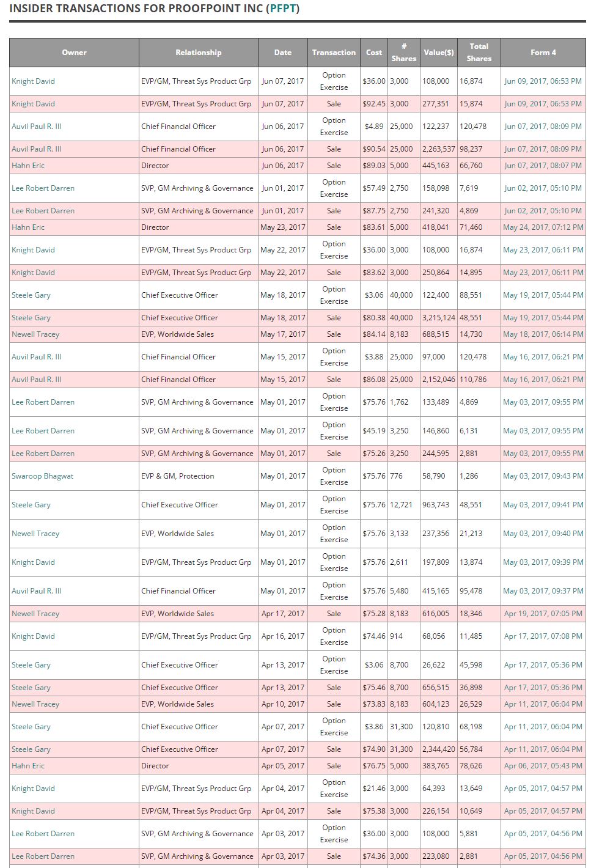Sort by the Transaction column header
The image size is (591, 868).
click(334, 53)
